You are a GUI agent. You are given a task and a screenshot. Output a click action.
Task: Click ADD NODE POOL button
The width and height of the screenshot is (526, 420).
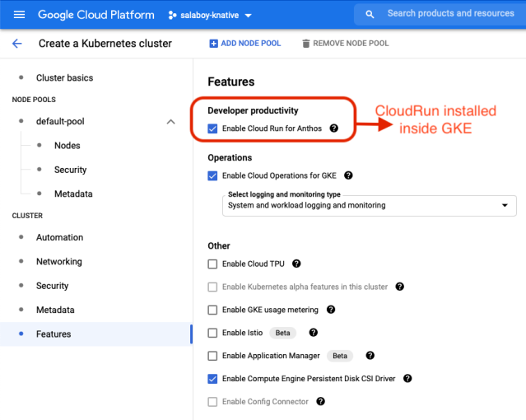pos(245,44)
